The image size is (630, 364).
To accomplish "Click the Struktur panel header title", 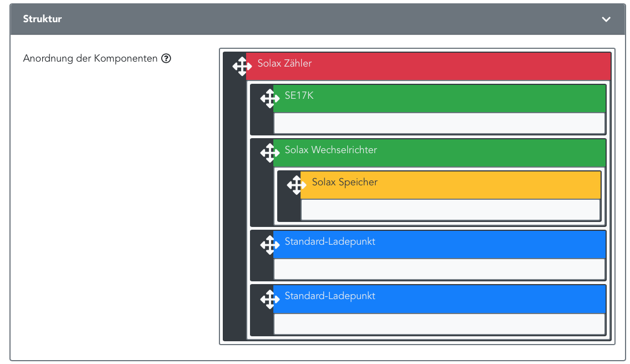I will click(x=42, y=19).
